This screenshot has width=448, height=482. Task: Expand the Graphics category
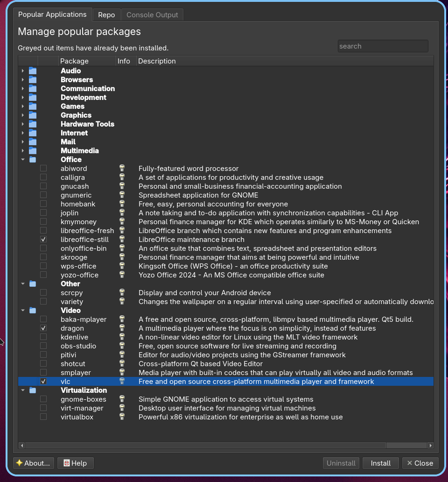tap(23, 115)
